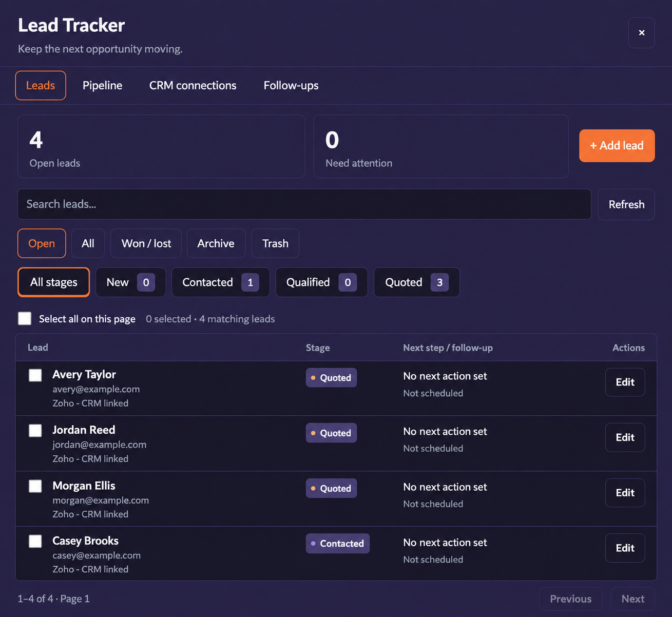Viewport: 672px width, 617px height.
Task: Edit the Casey Brooks lead
Action: 625,548
